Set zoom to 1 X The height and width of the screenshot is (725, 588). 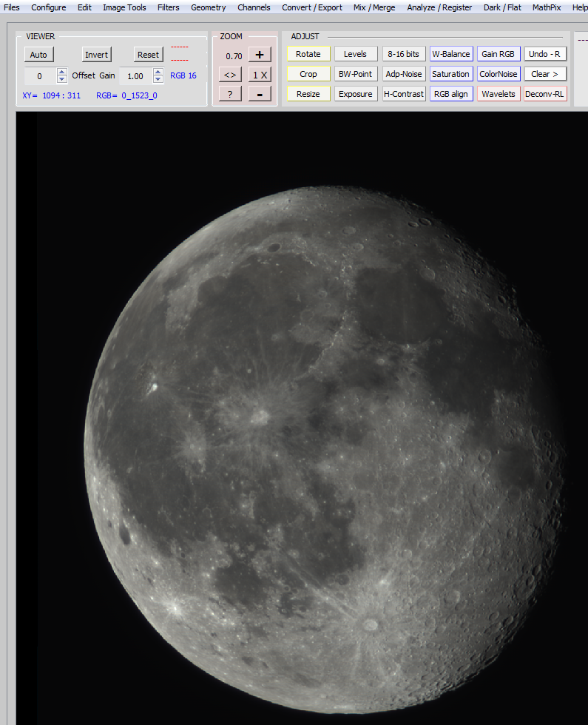tap(260, 75)
